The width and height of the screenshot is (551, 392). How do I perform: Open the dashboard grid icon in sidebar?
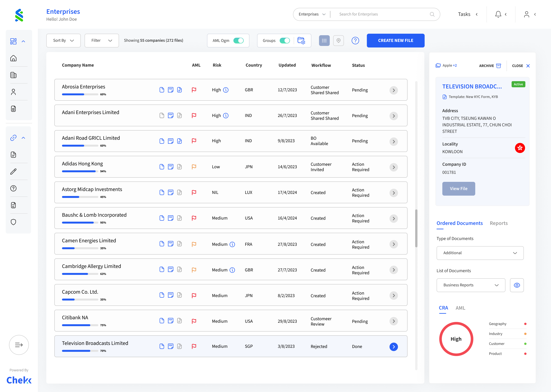[x=13, y=41]
